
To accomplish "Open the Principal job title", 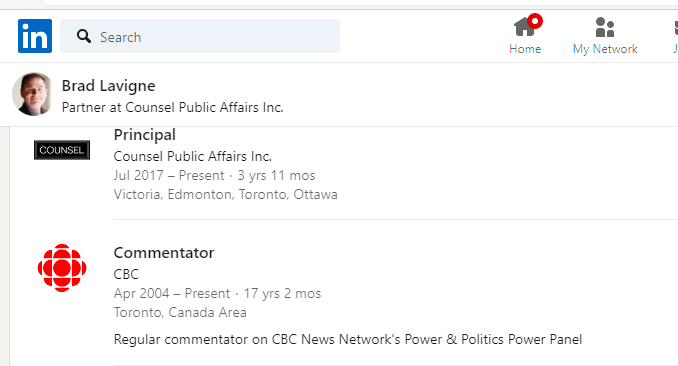I will click(144, 135).
